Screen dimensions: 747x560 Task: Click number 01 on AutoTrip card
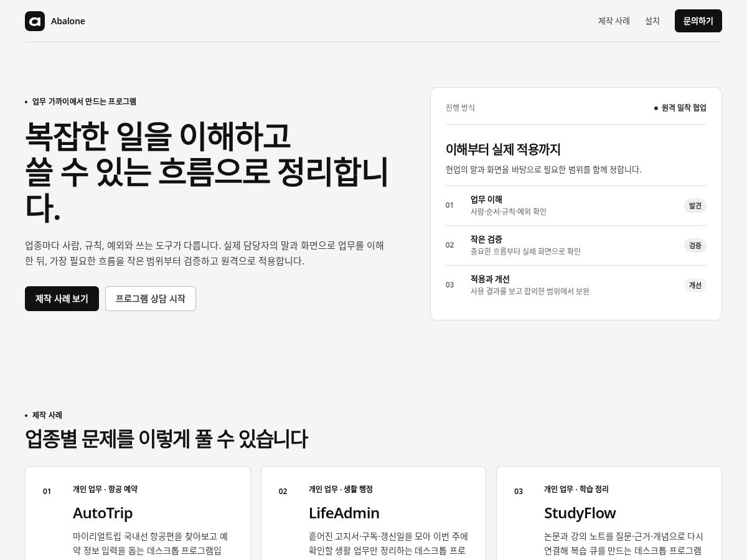click(x=47, y=492)
